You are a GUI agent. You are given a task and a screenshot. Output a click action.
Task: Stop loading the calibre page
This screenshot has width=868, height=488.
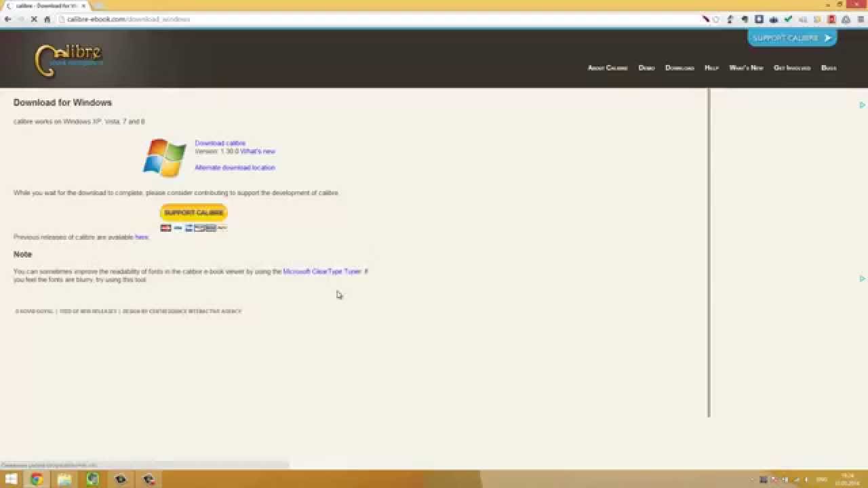click(x=33, y=19)
